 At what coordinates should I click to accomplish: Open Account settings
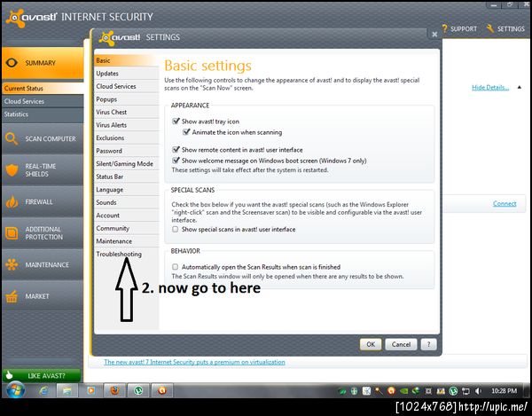pos(126,216)
